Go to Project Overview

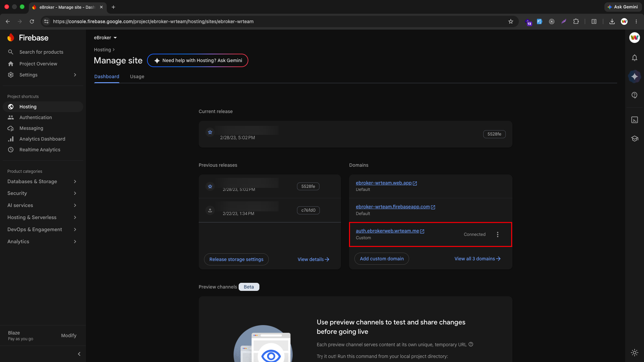(x=43, y=64)
